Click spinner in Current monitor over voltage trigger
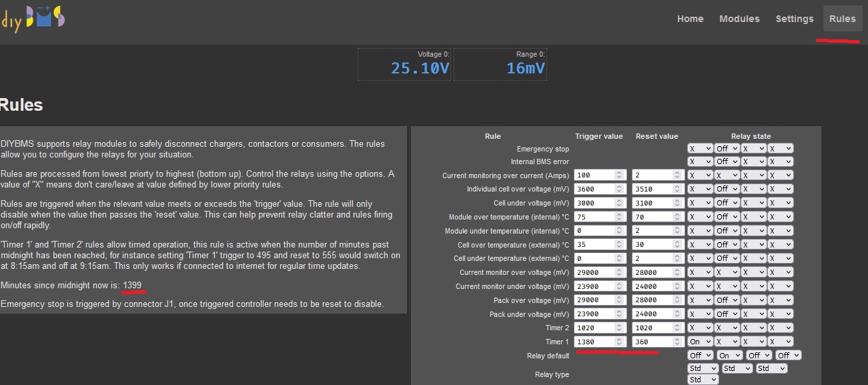This screenshot has height=385, width=868. (620, 272)
